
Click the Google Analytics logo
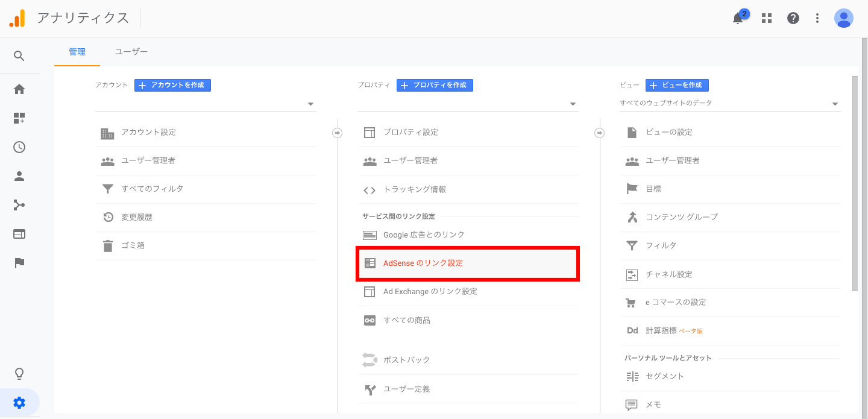pyautogui.click(x=17, y=18)
